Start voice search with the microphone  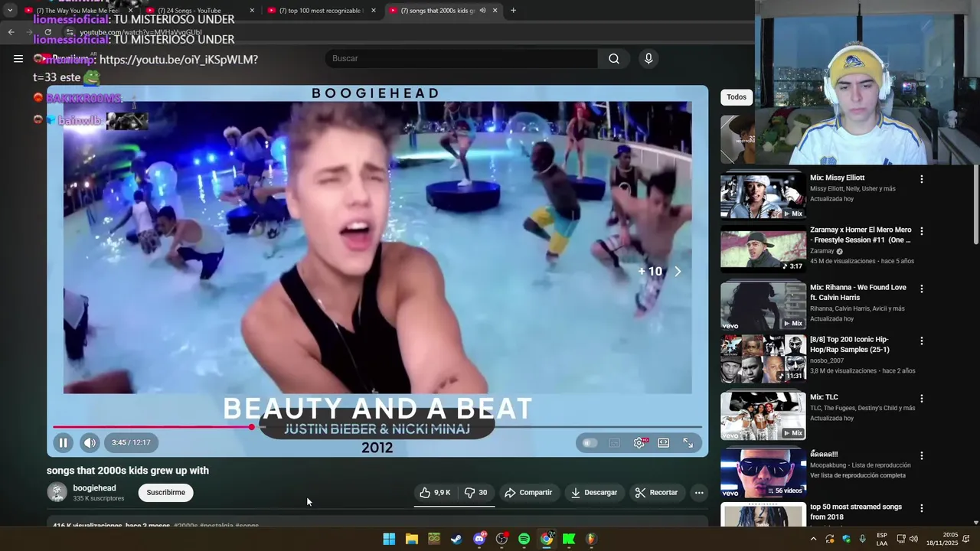point(648,58)
